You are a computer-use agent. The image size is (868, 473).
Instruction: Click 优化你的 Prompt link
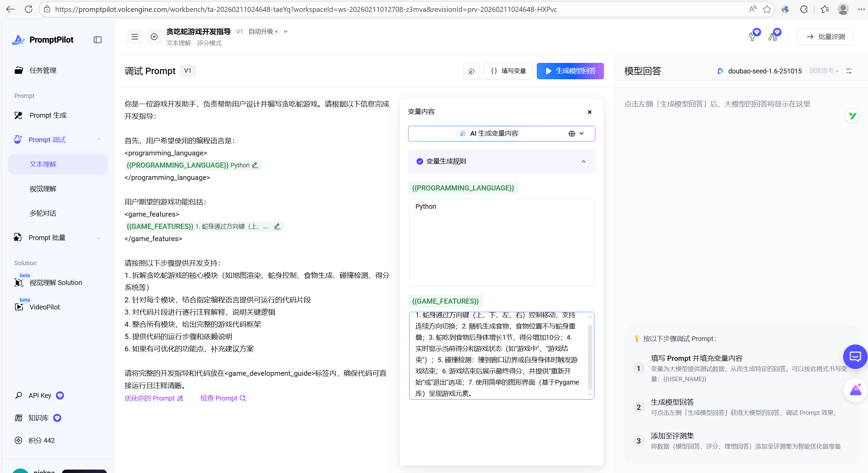(x=154, y=398)
